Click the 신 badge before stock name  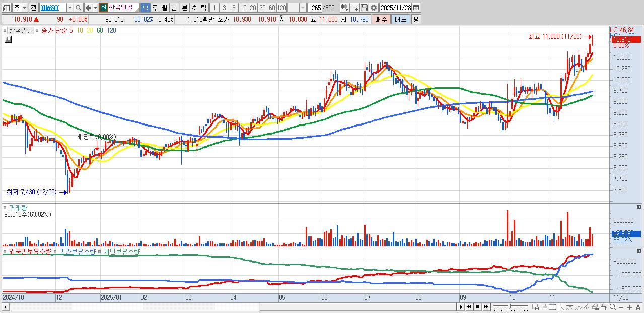pos(103,8)
